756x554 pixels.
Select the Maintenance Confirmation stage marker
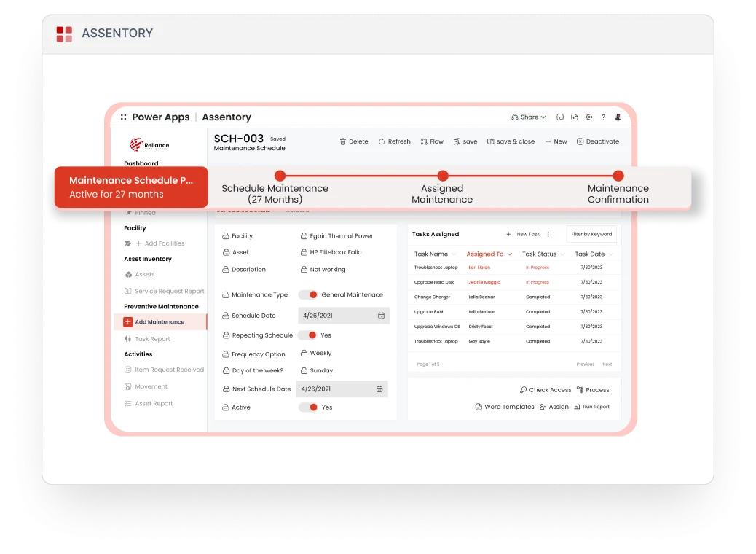618,176
